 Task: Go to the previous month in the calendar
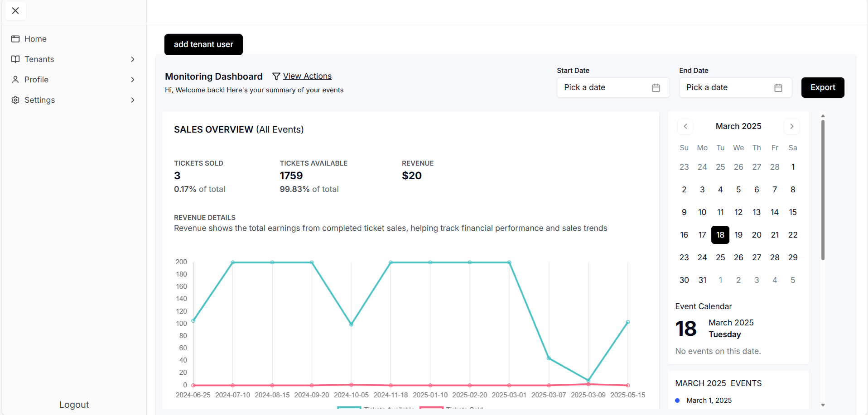click(685, 126)
